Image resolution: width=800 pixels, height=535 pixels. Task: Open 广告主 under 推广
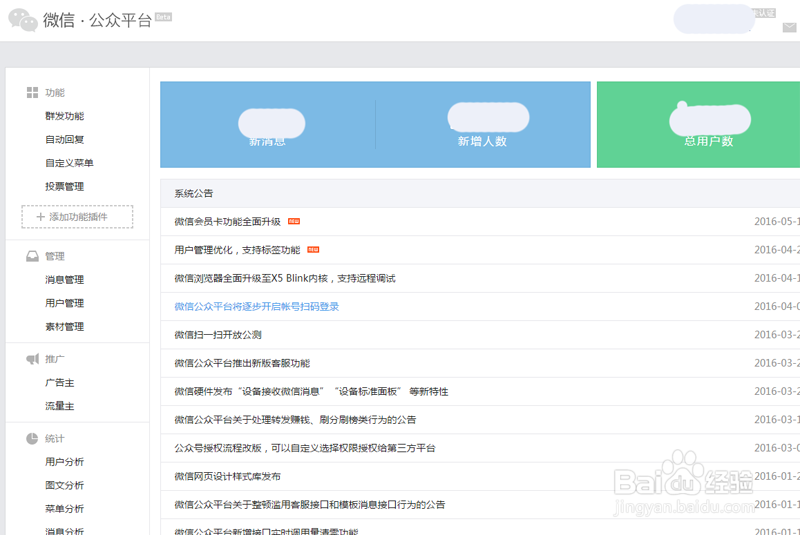(x=60, y=383)
